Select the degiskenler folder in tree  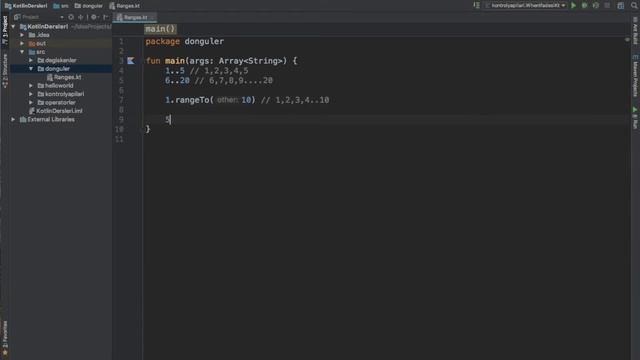pyautogui.click(x=57, y=60)
